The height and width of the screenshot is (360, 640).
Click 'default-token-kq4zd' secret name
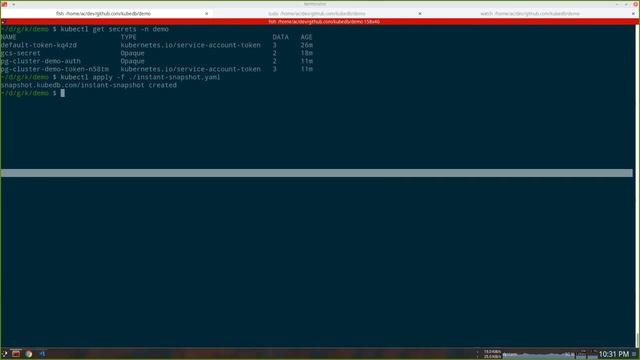pos(38,45)
